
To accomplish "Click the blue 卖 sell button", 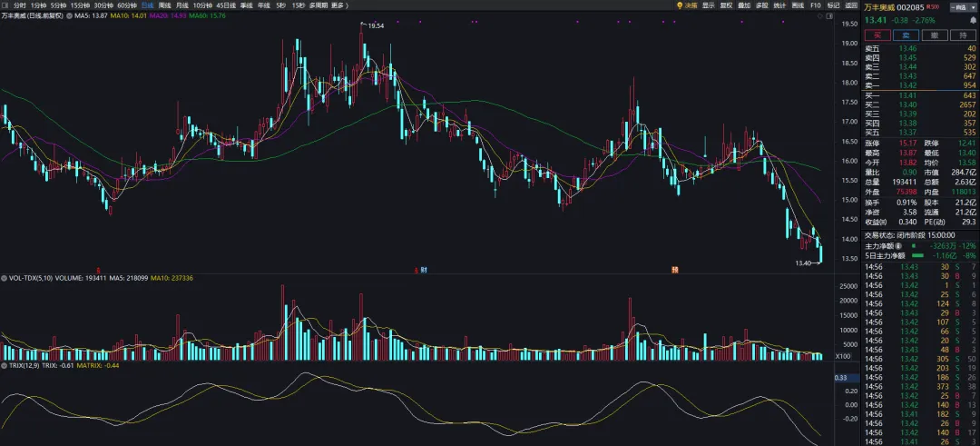I will [906, 35].
